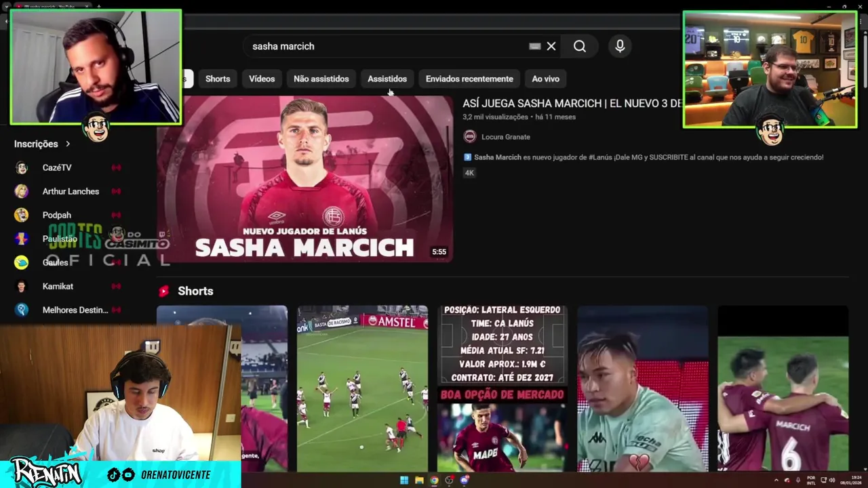This screenshot has height=488, width=868.
Task: Open OBS icon in the taskbar
Action: (x=449, y=480)
